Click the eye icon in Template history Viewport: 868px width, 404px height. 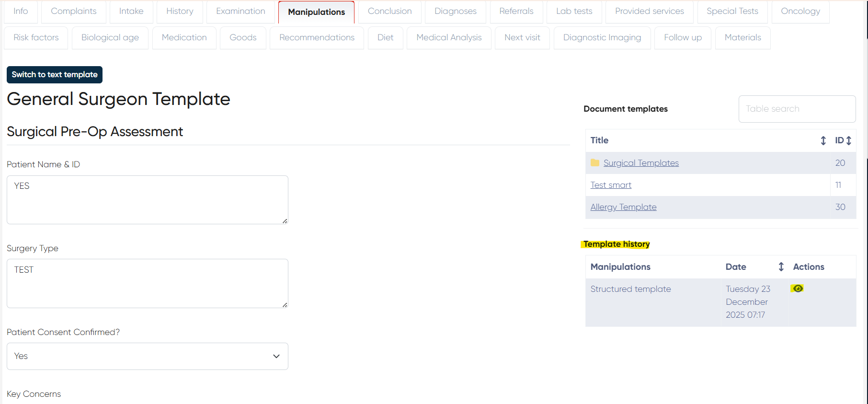[x=797, y=289]
